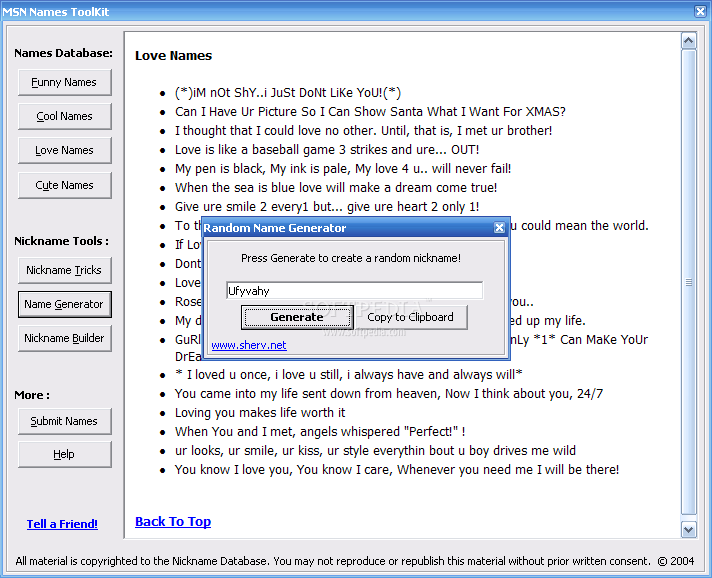Visit the www.sherv.net link
712x578 pixels.
249,345
